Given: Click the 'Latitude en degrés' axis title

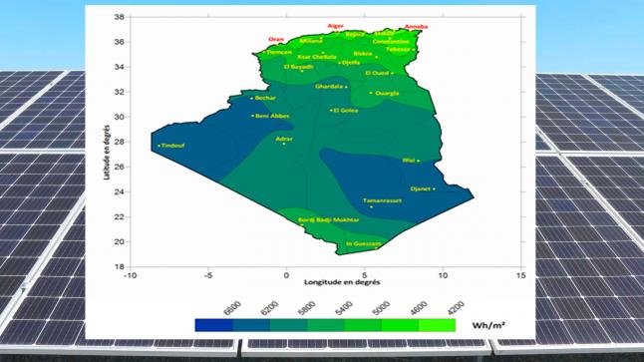Looking at the screenshot, I should [107, 152].
